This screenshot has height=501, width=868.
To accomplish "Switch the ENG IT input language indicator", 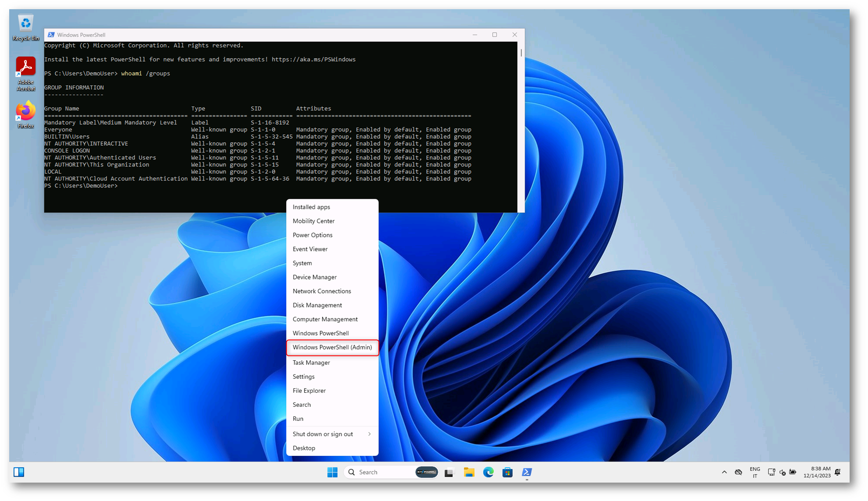I will pyautogui.click(x=755, y=472).
